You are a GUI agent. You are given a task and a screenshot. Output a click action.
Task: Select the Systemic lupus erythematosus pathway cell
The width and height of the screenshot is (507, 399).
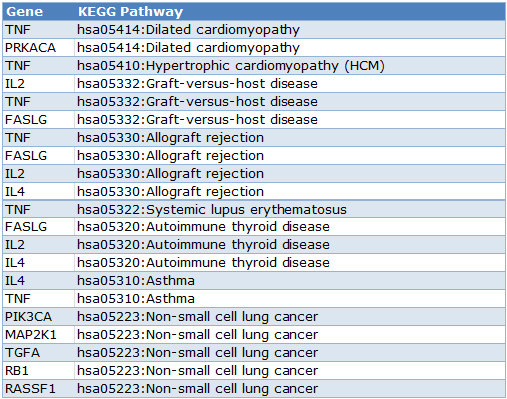(290, 209)
